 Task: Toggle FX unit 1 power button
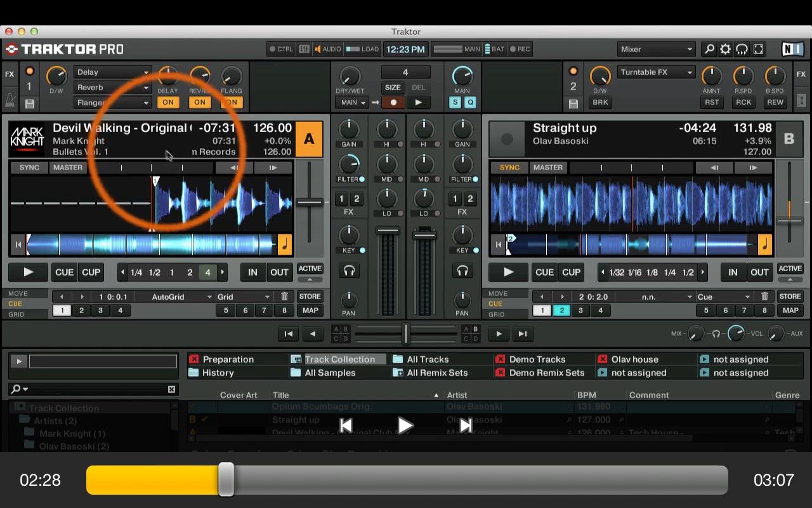[29, 71]
